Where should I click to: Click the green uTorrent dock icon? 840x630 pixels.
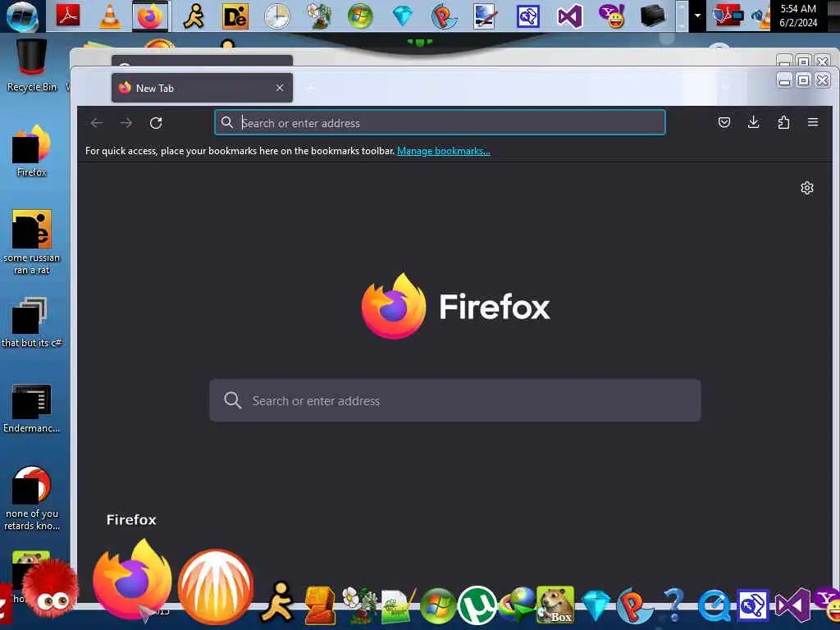477,605
